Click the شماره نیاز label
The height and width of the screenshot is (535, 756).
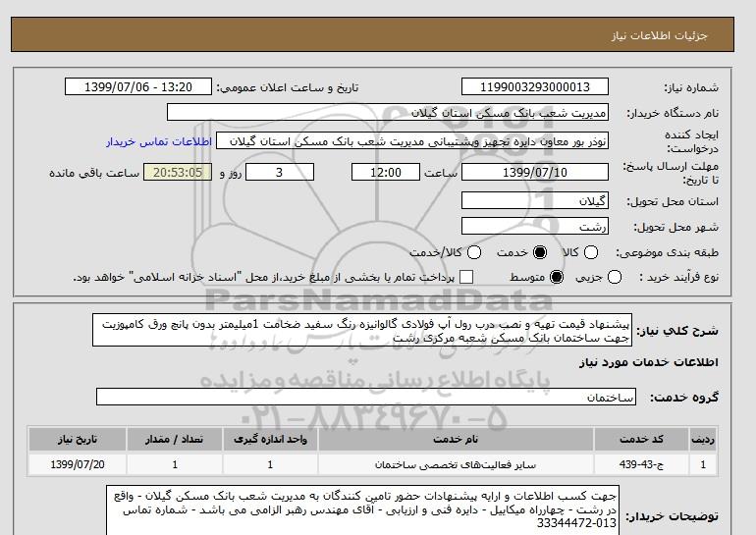[691, 87]
